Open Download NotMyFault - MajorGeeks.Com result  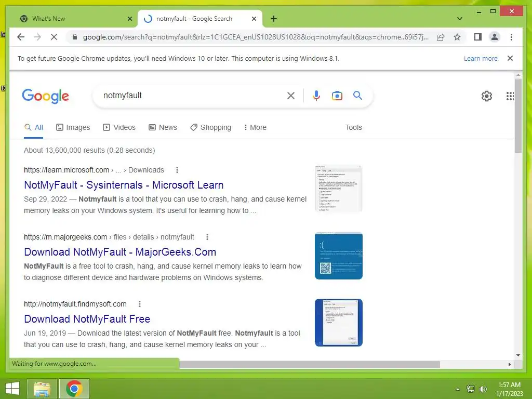(120, 252)
